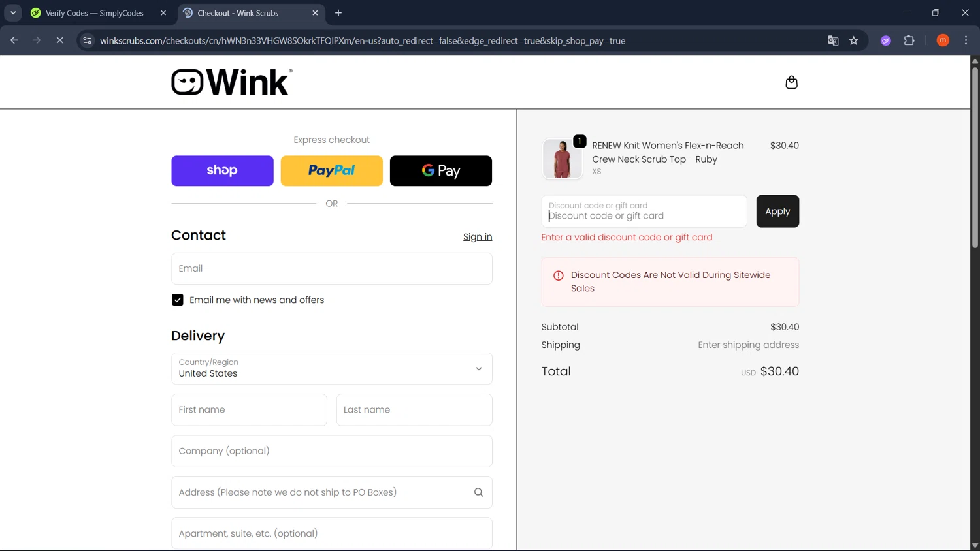Image resolution: width=980 pixels, height=551 pixels.
Task: Click the Wink logo in header
Action: [232, 82]
